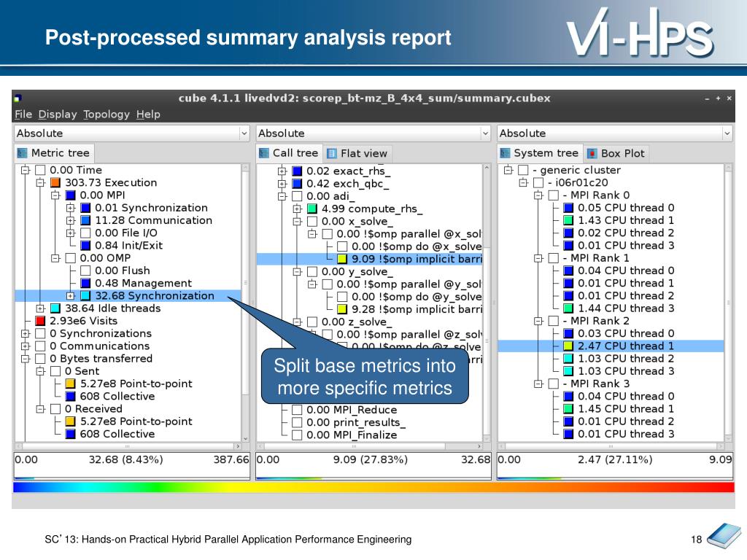
Task: Toggle the checkbox beside 0.00 Time
Action: 41,171
